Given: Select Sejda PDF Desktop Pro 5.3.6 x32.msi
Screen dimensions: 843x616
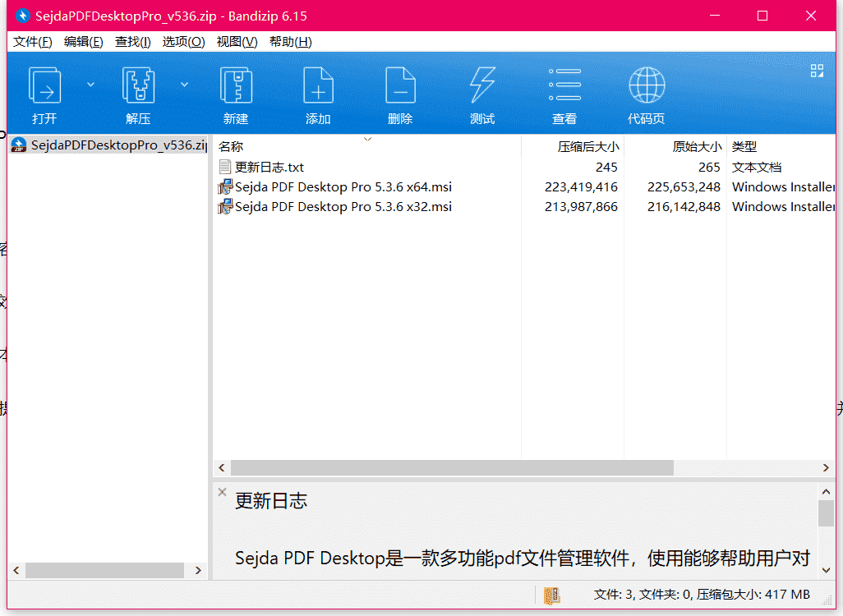Looking at the screenshot, I should pos(343,207).
